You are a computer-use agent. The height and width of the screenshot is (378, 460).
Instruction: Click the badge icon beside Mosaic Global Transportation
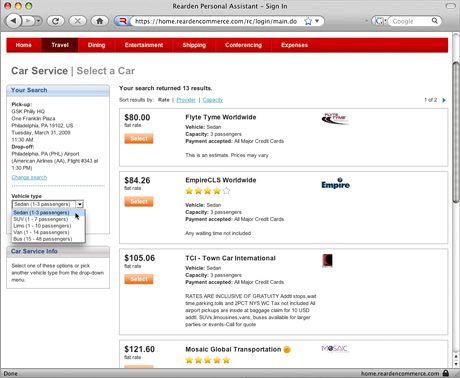click(x=287, y=350)
